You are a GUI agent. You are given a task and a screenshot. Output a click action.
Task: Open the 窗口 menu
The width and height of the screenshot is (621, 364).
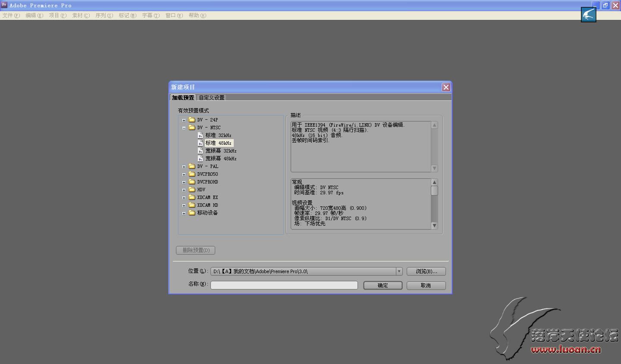click(174, 16)
